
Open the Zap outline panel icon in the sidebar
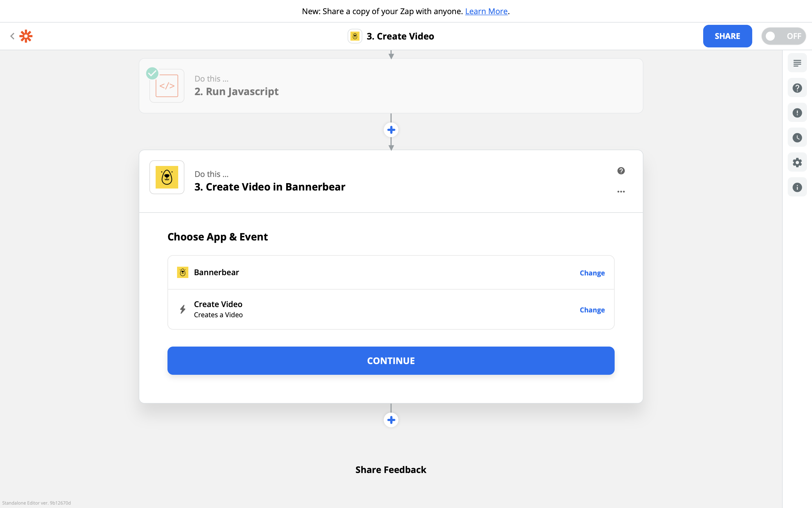[x=797, y=63]
